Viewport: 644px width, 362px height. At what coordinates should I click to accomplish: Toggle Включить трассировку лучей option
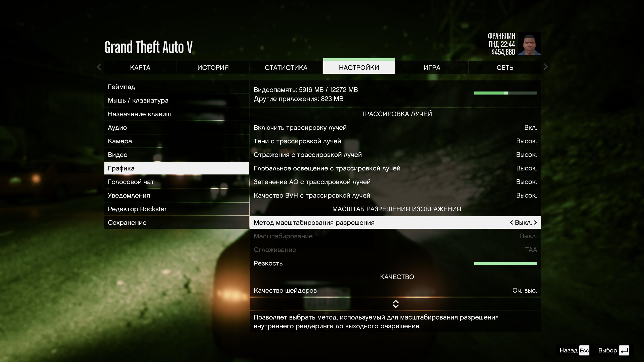pyautogui.click(x=396, y=127)
